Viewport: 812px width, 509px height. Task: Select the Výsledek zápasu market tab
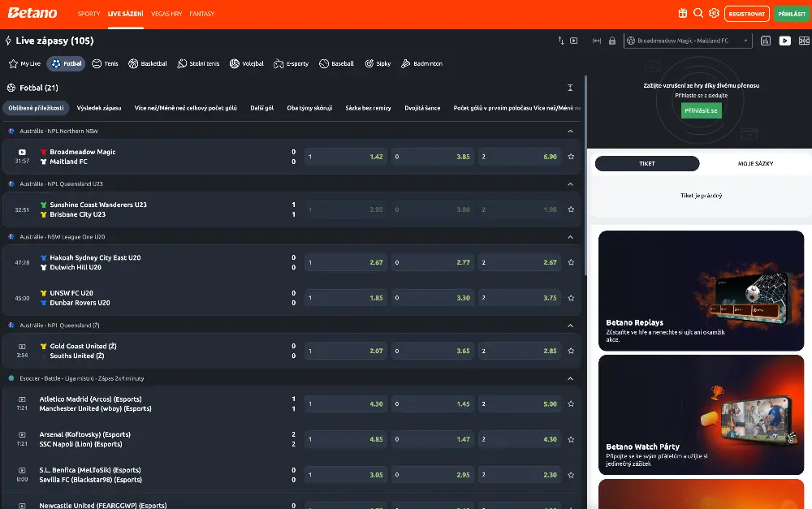pyautogui.click(x=99, y=108)
